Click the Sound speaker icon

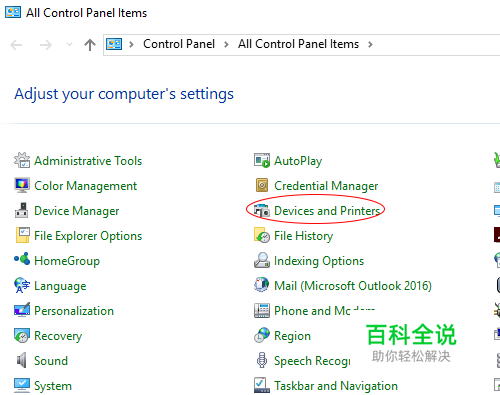click(22, 361)
